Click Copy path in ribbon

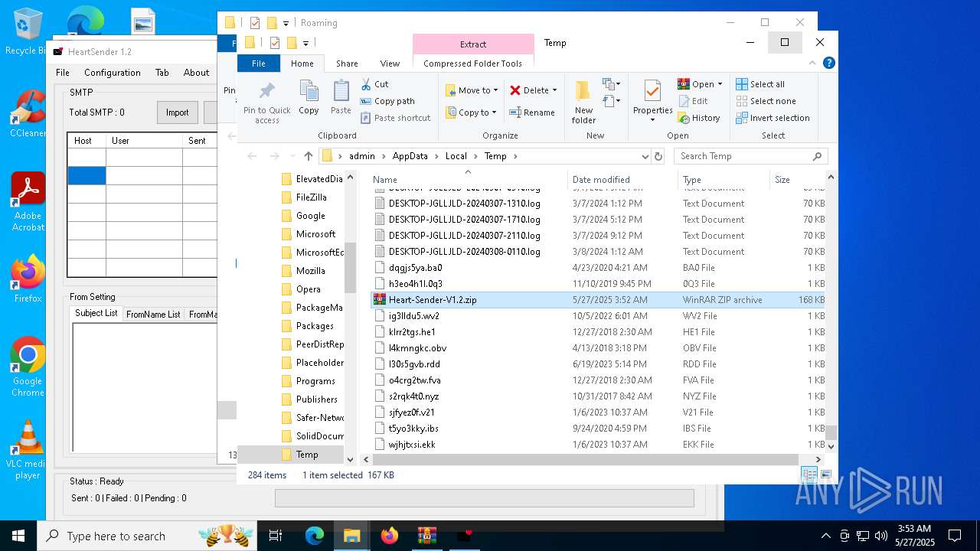coord(387,101)
